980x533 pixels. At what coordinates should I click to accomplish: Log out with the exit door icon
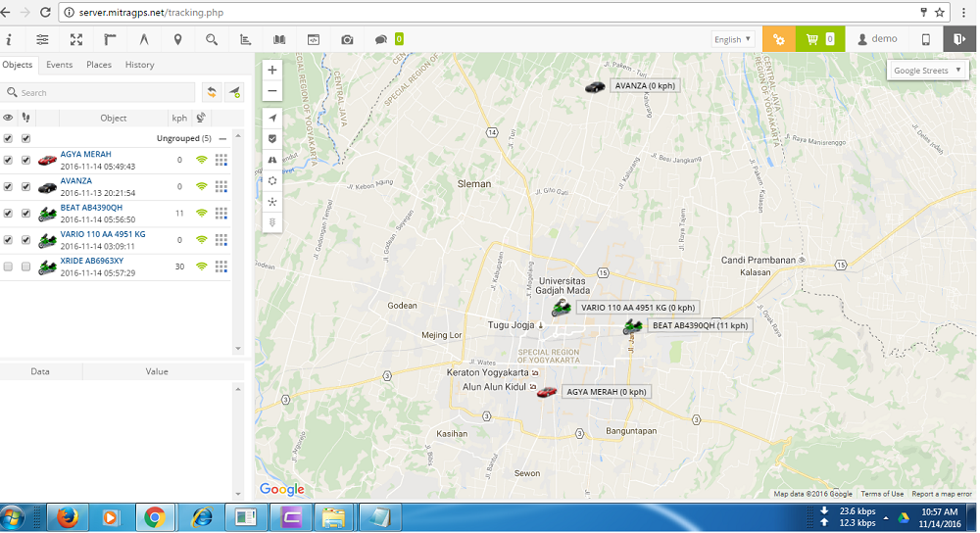pos(959,39)
